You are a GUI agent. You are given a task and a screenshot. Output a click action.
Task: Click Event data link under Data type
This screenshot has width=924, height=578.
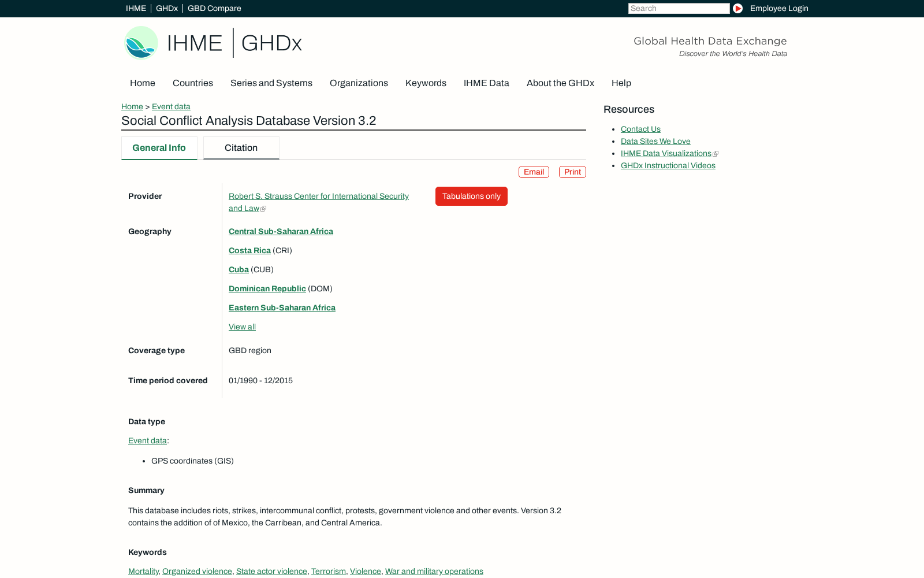[x=147, y=441]
